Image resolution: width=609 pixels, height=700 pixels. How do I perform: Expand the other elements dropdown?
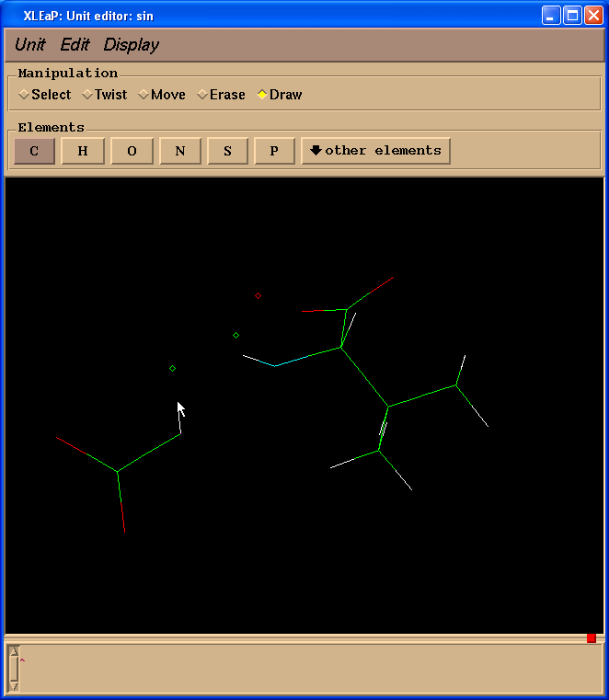point(375,151)
